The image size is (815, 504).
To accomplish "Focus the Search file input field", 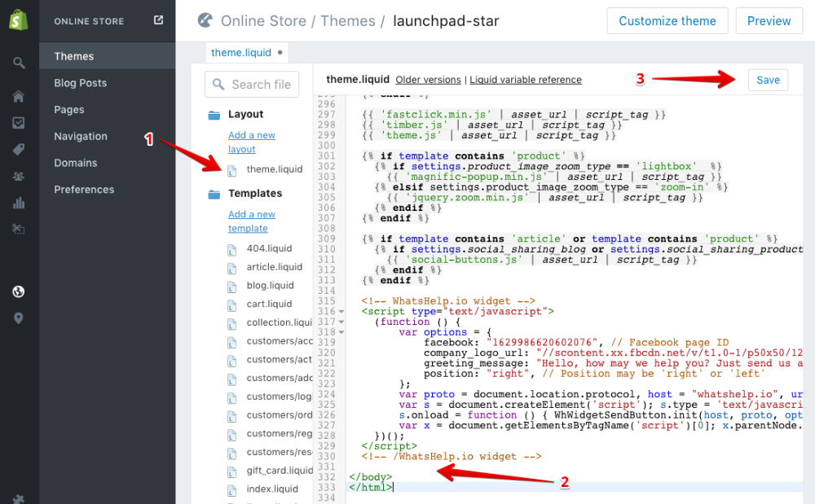I will pyautogui.click(x=252, y=85).
